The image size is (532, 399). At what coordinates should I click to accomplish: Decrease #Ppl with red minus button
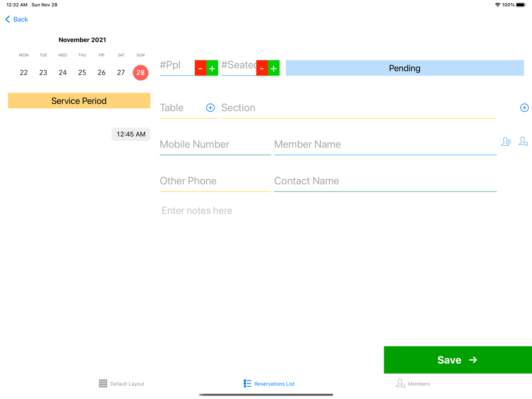(x=201, y=68)
